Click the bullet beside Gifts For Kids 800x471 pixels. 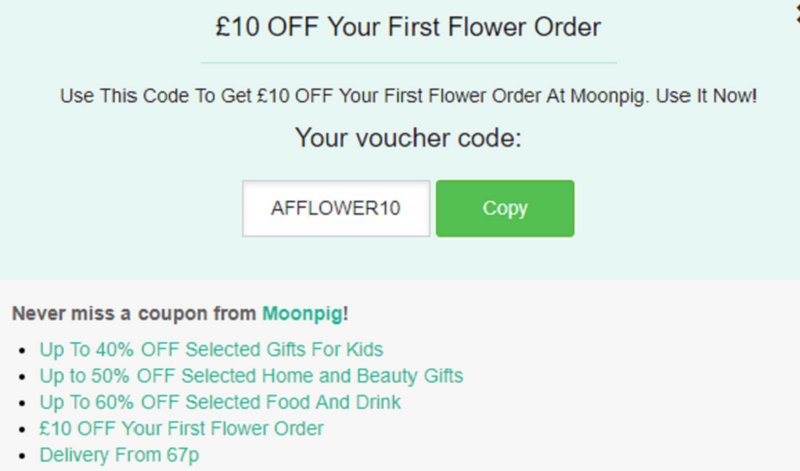click(x=24, y=351)
